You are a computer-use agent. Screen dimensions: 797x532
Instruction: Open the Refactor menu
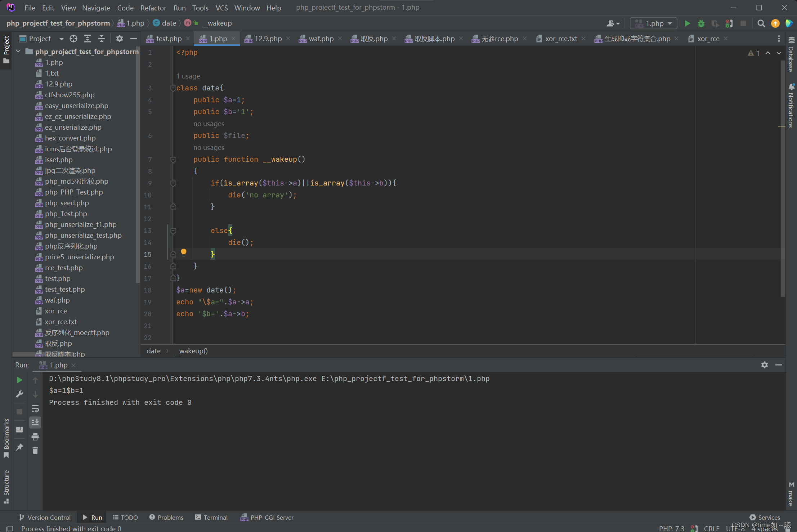[x=153, y=8]
